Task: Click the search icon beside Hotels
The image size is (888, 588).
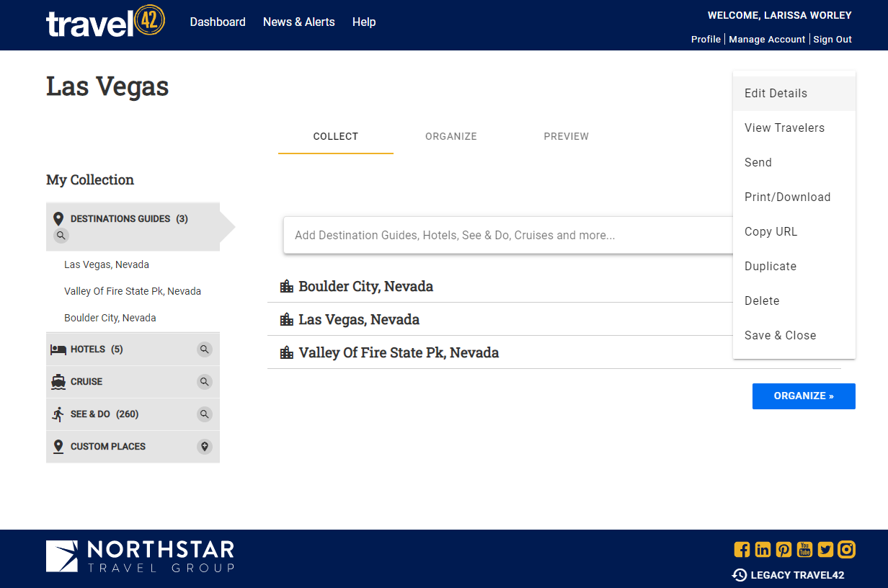Action: (x=205, y=349)
